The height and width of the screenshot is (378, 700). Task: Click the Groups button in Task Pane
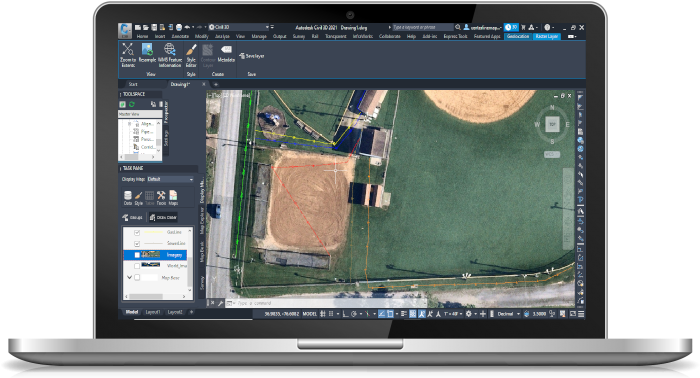coord(132,217)
